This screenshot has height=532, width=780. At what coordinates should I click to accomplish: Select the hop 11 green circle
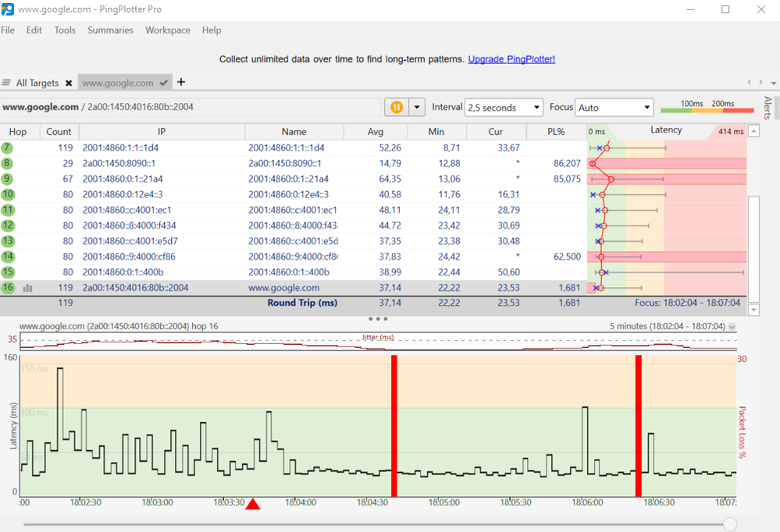click(8, 210)
